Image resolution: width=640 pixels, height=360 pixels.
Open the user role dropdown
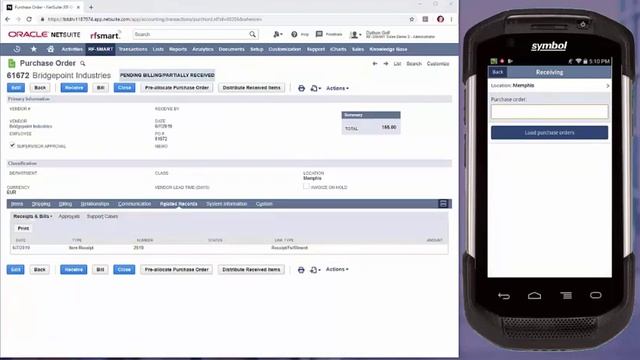tap(356, 35)
